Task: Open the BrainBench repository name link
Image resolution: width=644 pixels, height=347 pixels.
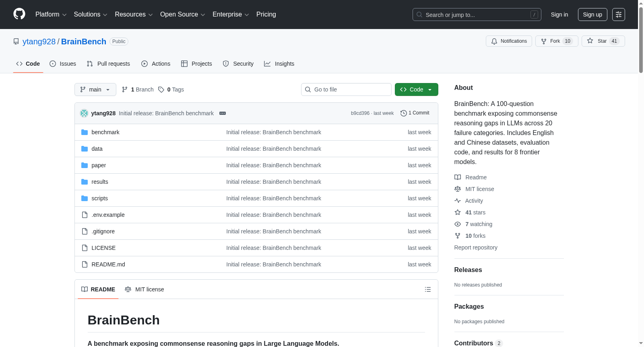Action: [84, 42]
